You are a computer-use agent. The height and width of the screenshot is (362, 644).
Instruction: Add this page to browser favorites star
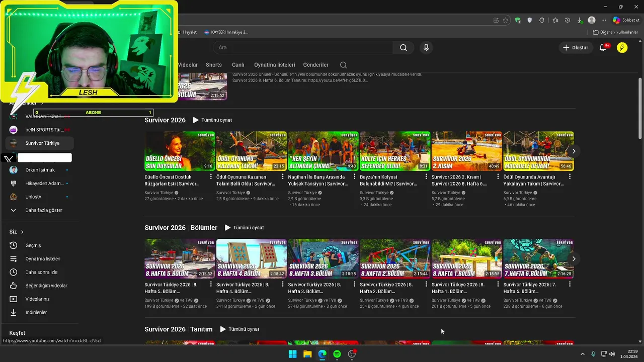pos(506,20)
